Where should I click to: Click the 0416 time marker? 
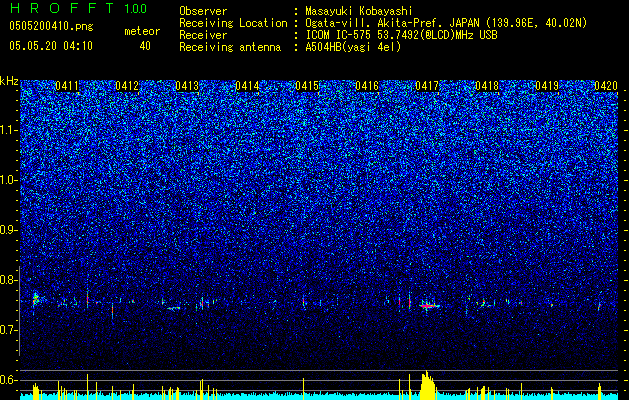[x=367, y=86]
